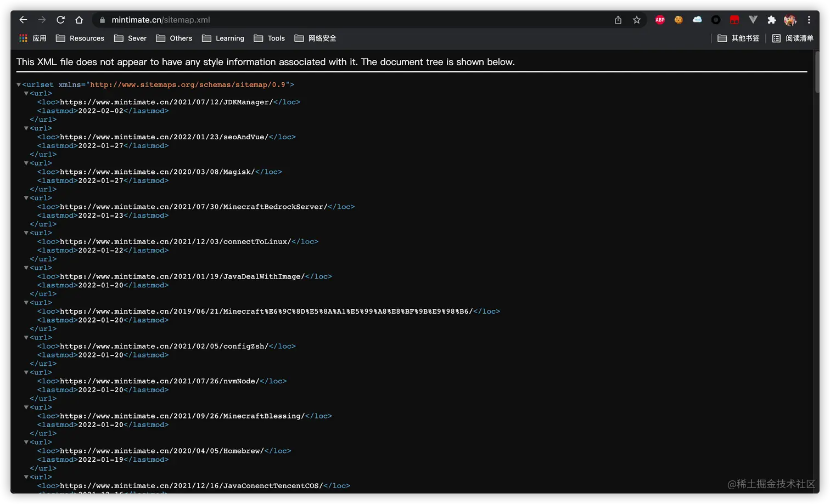Viewport: 830px width, 504px height.
Task: Open the V-shaped extension icon
Action: click(753, 20)
